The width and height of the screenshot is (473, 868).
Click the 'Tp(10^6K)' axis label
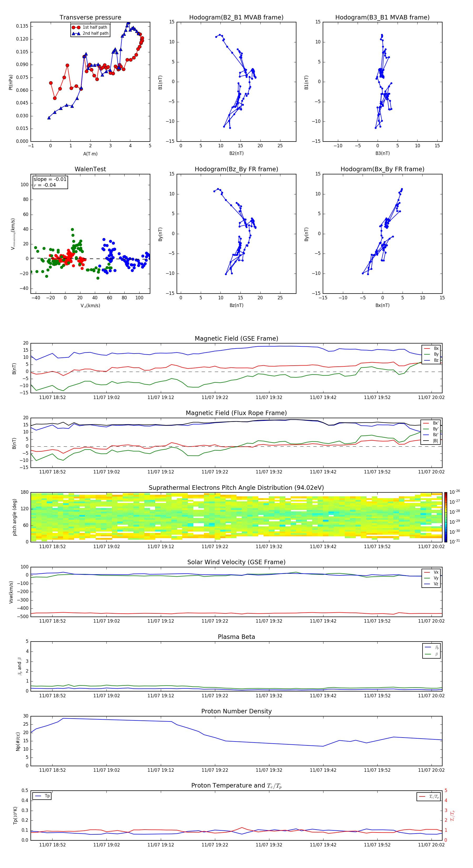click(15, 816)
